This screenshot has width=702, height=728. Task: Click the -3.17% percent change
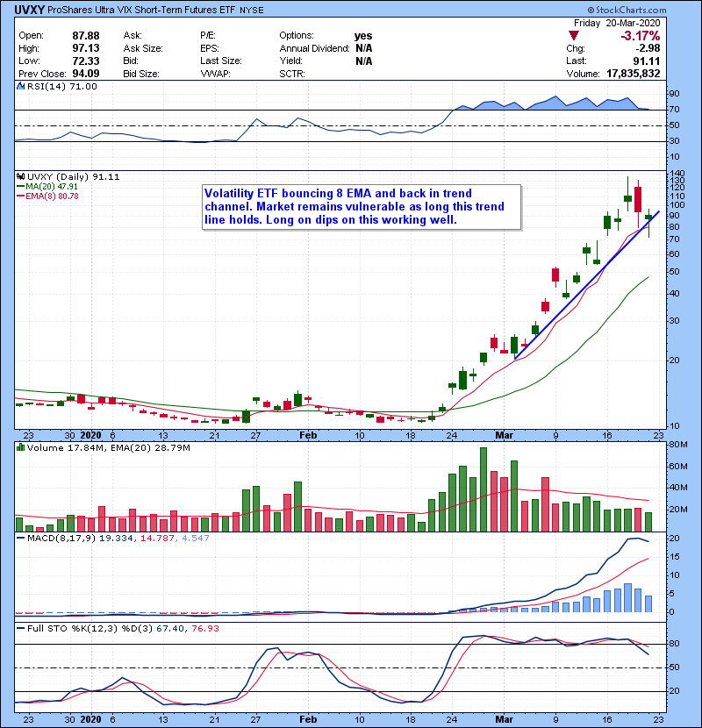click(641, 36)
